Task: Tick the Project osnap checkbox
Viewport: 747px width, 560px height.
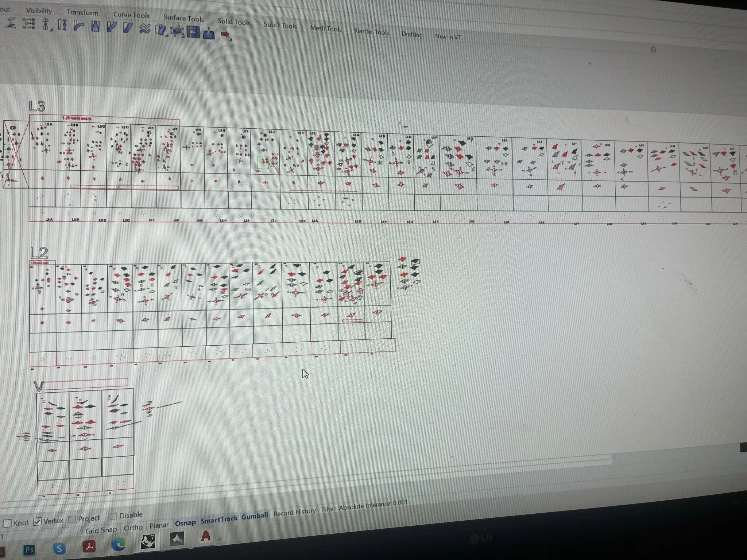Action: [x=73, y=519]
